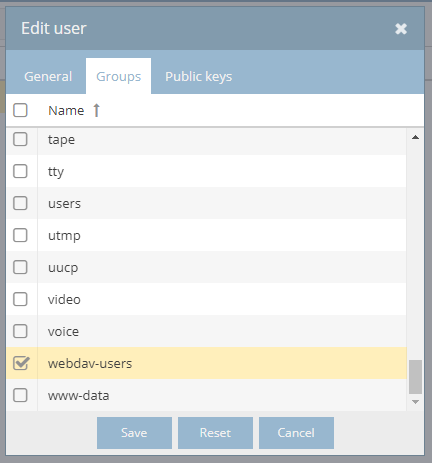Click scrollbar up arrow in groups list

tap(415, 137)
